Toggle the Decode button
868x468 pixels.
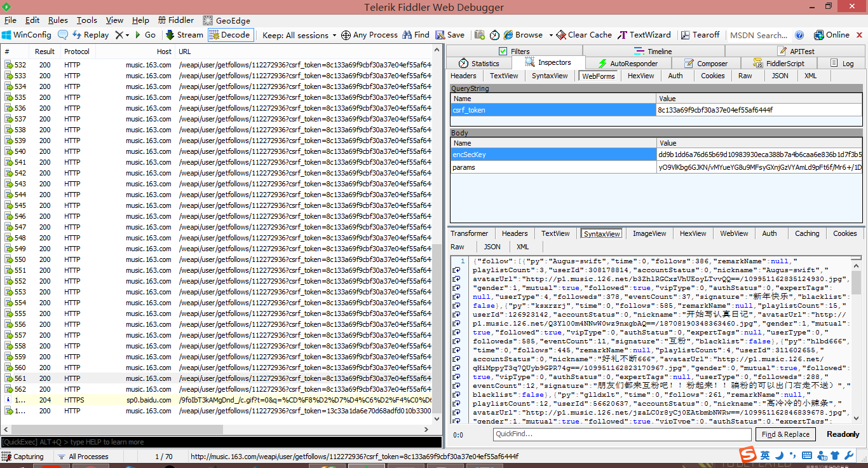pyautogui.click(x=230, y=35)
